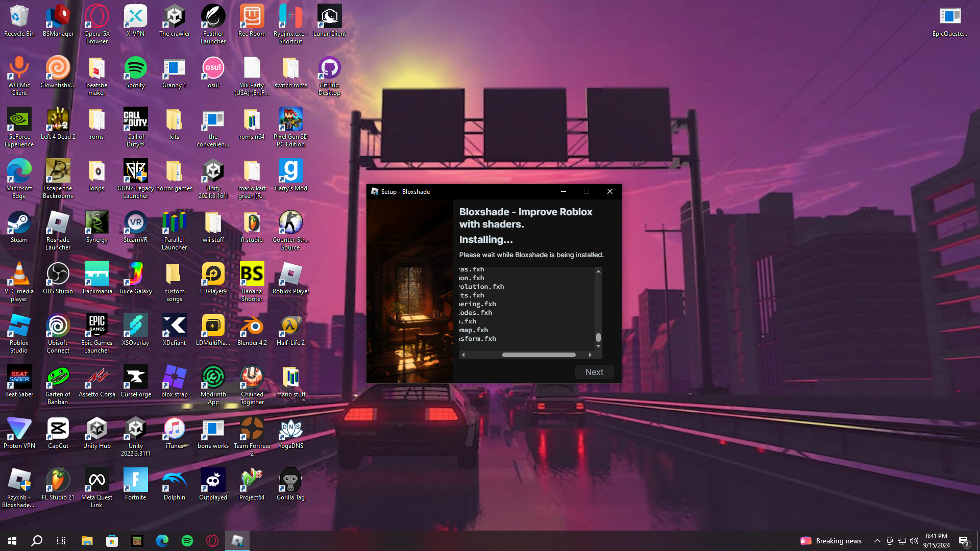
Task: Click horizontal scrollbar thumb in install log
Action: pos(538,355)
